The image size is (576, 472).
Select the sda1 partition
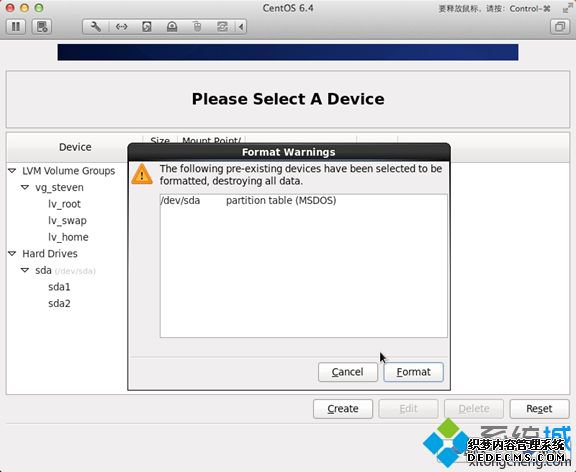point(59,287)
